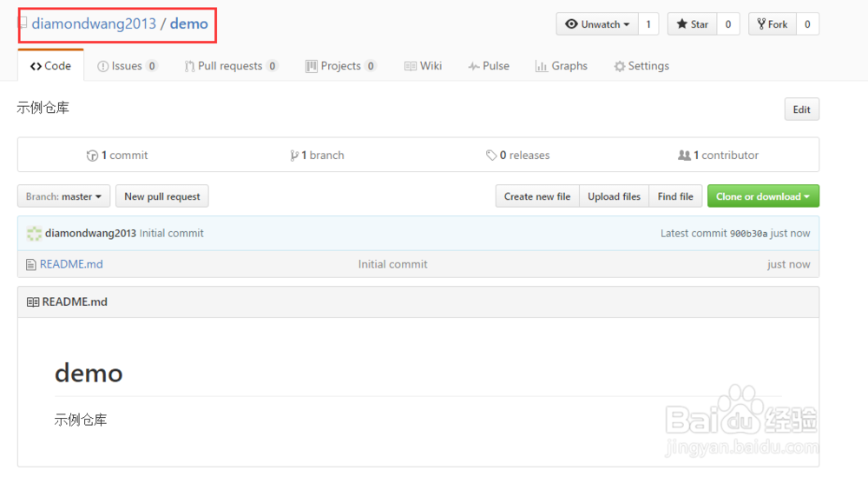Click the commit history clock icon
Viewport: 868px width, 477px height.
(x=93, y=156)
